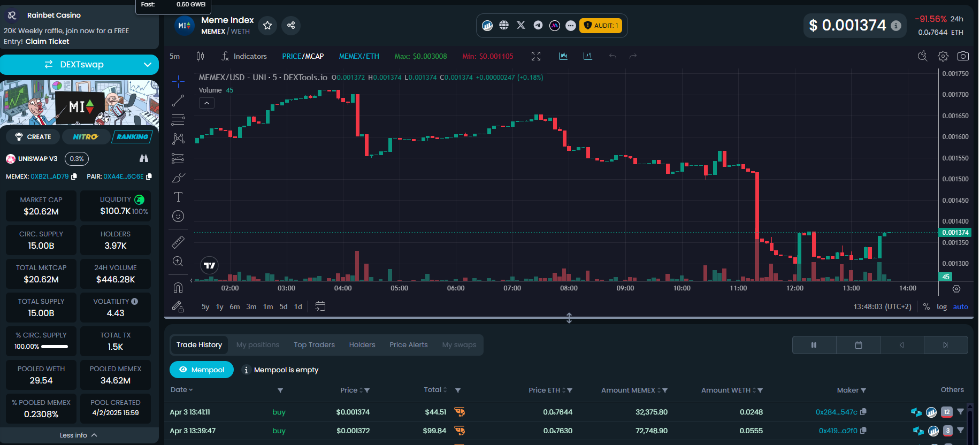Viewport: 980px width, 445px height.
Task: Select the crosshair cursor tool
Action: coord(178,81)
